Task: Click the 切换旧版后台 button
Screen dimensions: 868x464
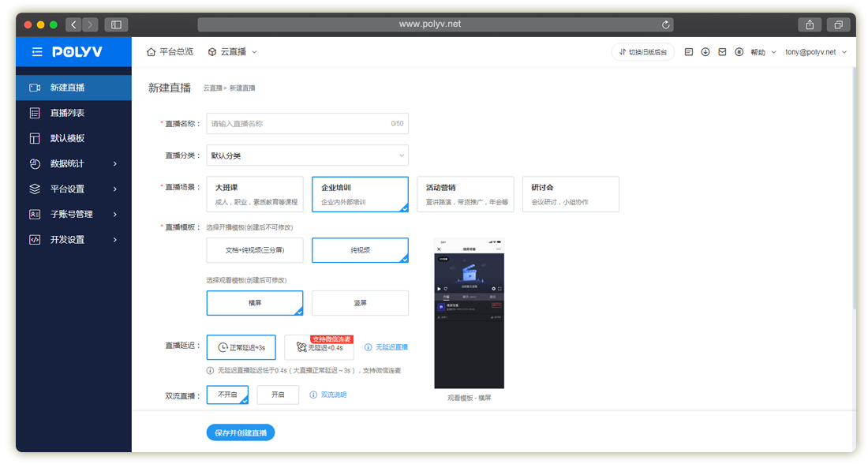Action: (642, 52)
